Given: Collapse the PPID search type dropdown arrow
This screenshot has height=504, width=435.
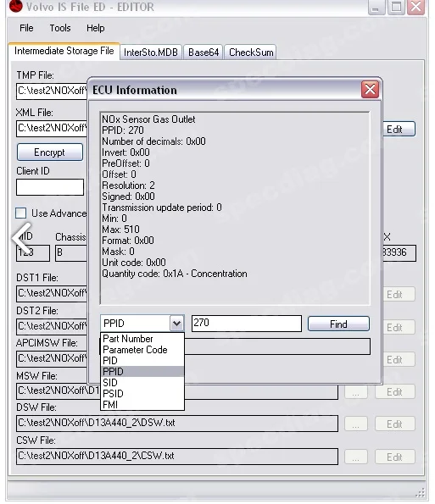Looking at the screenshot, I should pyautogui.click(x=176, y=323).
